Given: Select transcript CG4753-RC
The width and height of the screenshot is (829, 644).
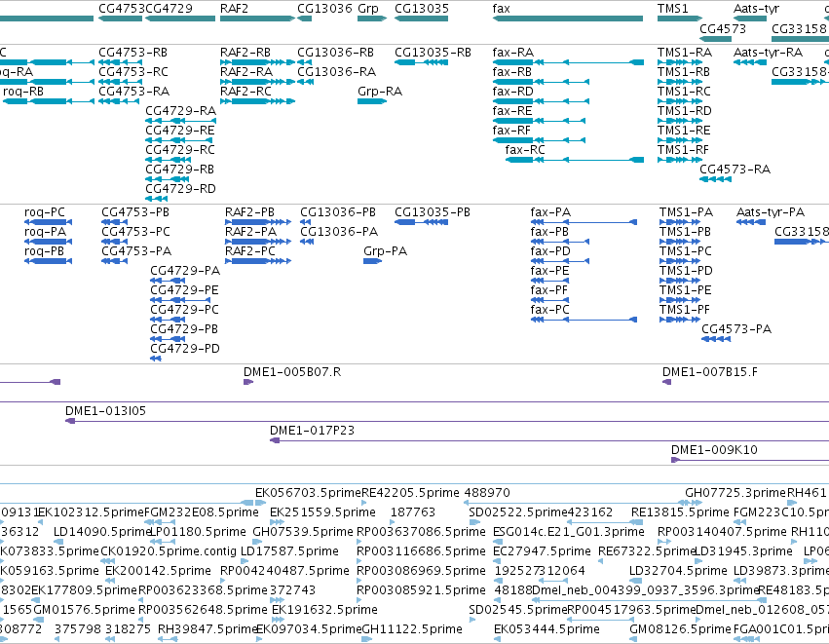Looking at the screenshot, I should click(133, 72).
